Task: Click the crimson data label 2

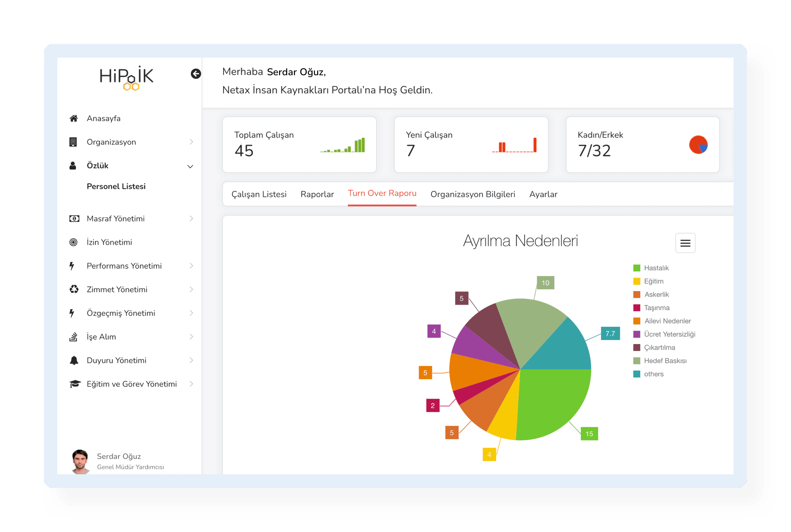Action: click(x=433, y=405)
